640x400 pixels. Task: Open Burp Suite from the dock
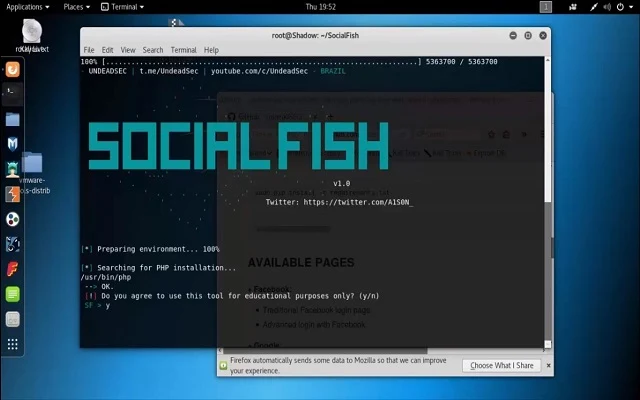12,194
